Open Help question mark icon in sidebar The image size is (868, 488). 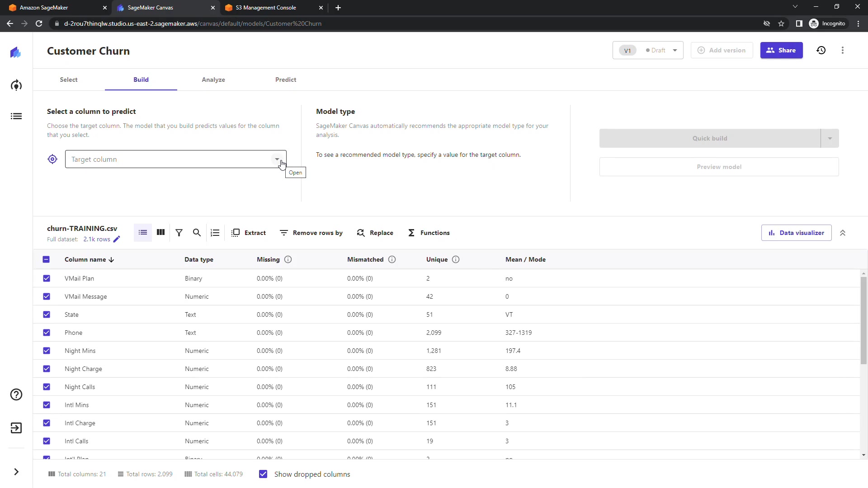pos(16,394)
